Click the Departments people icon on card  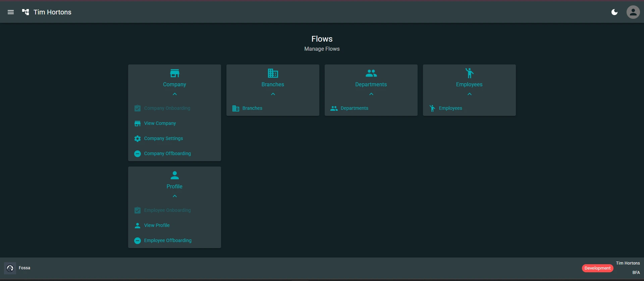pos(371,73)
